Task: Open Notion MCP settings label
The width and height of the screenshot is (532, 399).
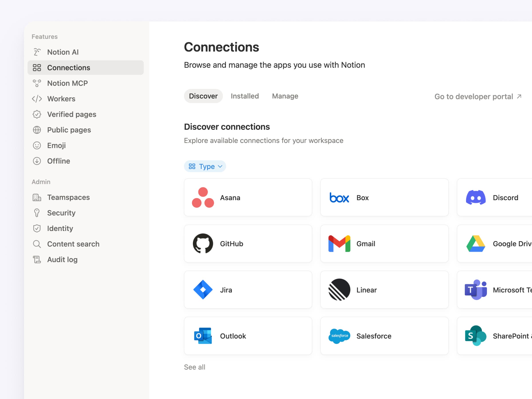Action: pos(67,83)
